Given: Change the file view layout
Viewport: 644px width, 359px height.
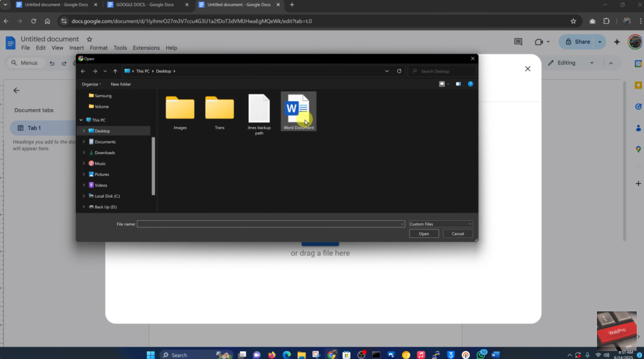Looking at the screenshot, I should coord(442,84).
